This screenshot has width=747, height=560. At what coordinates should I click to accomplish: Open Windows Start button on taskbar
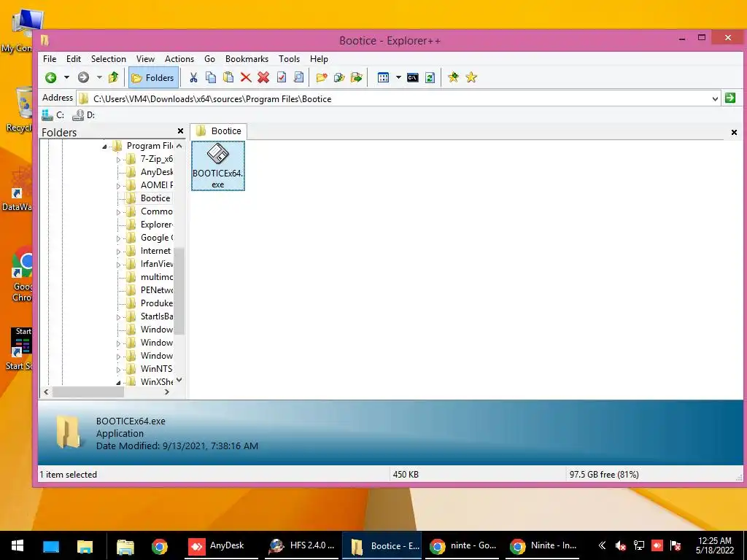(x=18, y=545)
